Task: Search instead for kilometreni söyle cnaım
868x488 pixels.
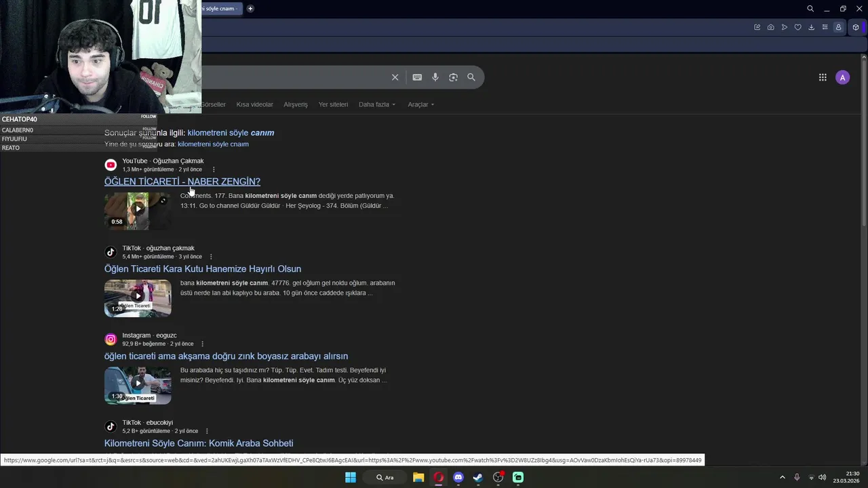Action: point(213,144)
